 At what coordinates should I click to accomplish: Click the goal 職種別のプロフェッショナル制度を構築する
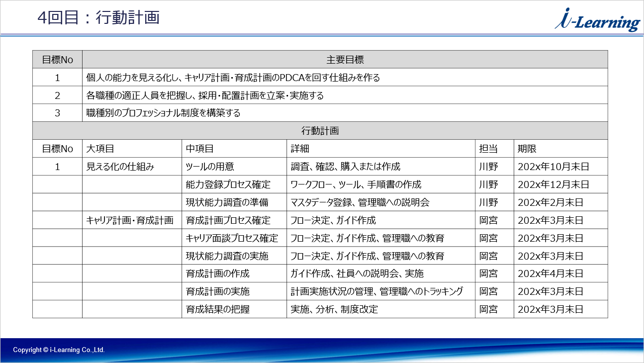coord(163,113)
